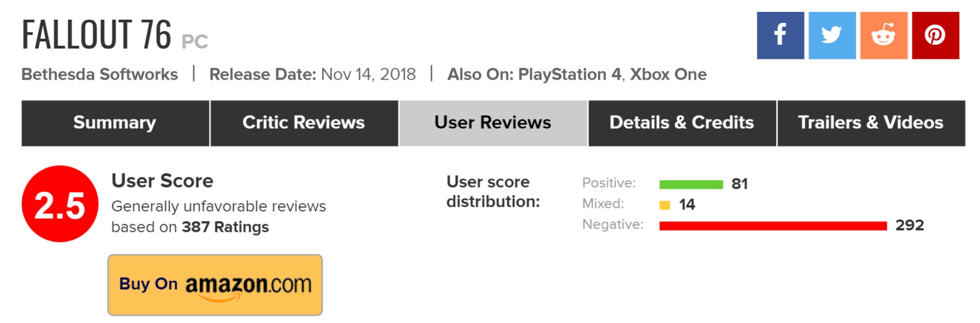Image resolution: width=980 pixels, height=323 pixels.
Task: Select the User Reviews tab
Action: (493, 123)
